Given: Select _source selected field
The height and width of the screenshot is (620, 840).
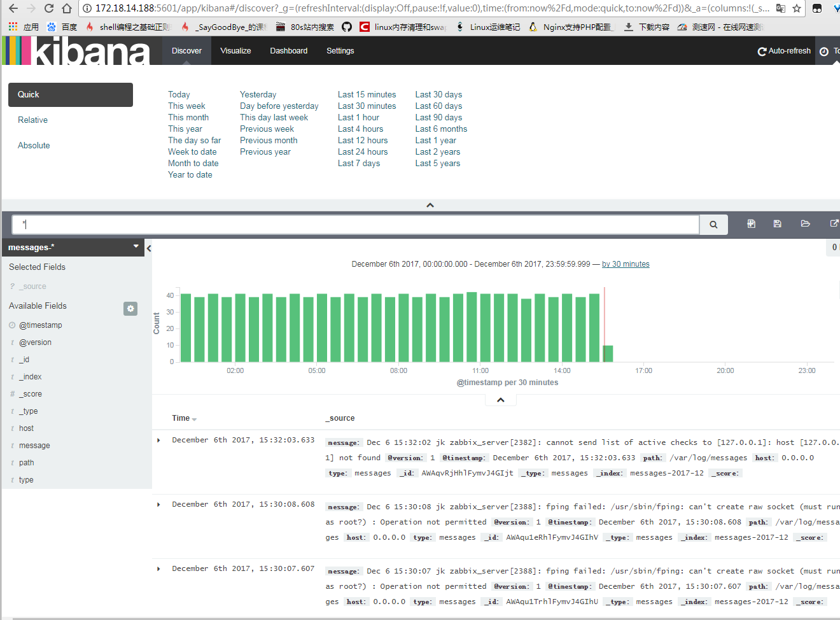Looking at the screenshot, I should pos(32,286).
